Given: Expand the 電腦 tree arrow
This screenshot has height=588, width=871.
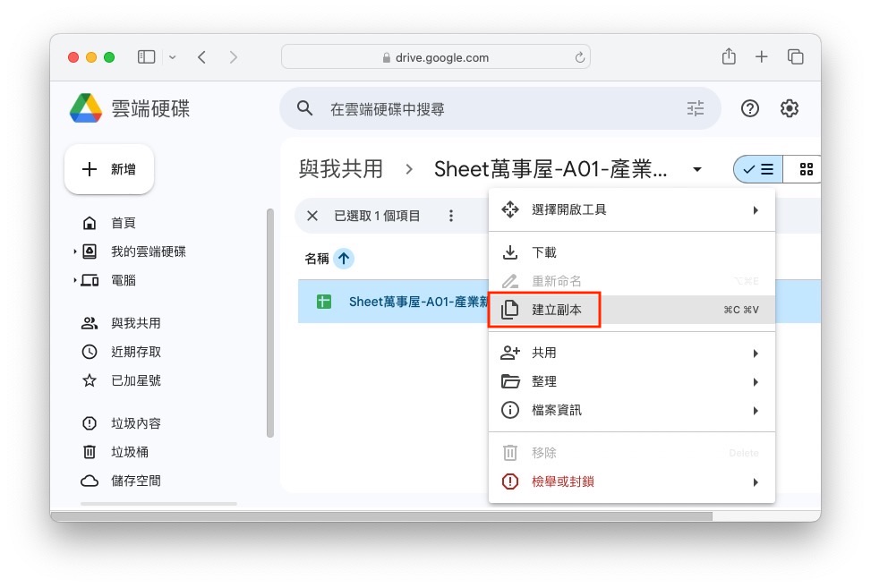Looking at the screenshot, I should (74, 280).
